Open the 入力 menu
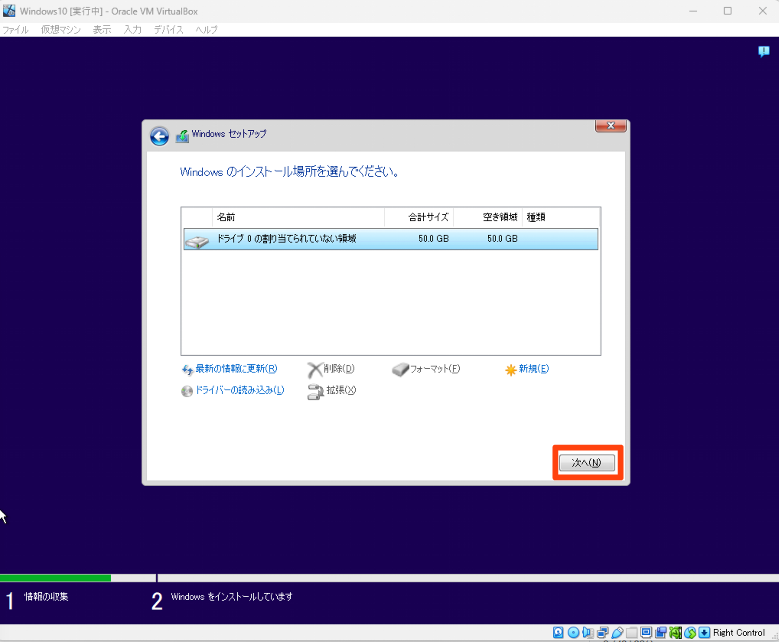 coord(132,30)
